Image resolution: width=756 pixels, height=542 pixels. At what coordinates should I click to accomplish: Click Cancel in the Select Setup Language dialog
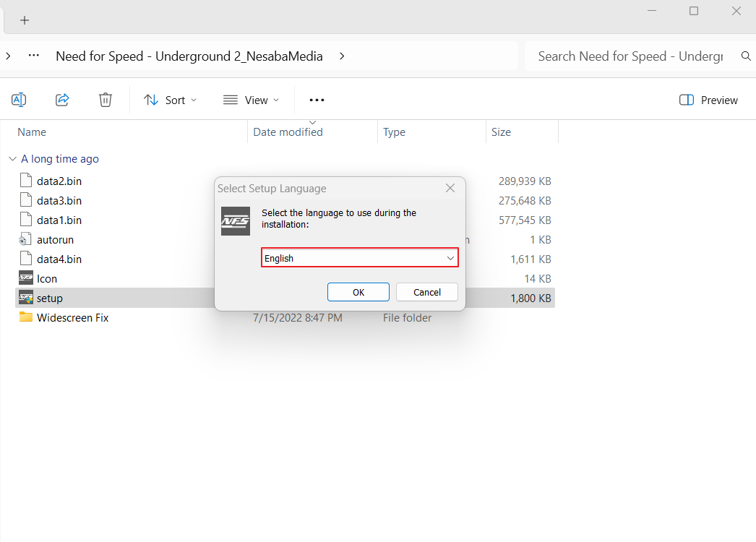427,292
